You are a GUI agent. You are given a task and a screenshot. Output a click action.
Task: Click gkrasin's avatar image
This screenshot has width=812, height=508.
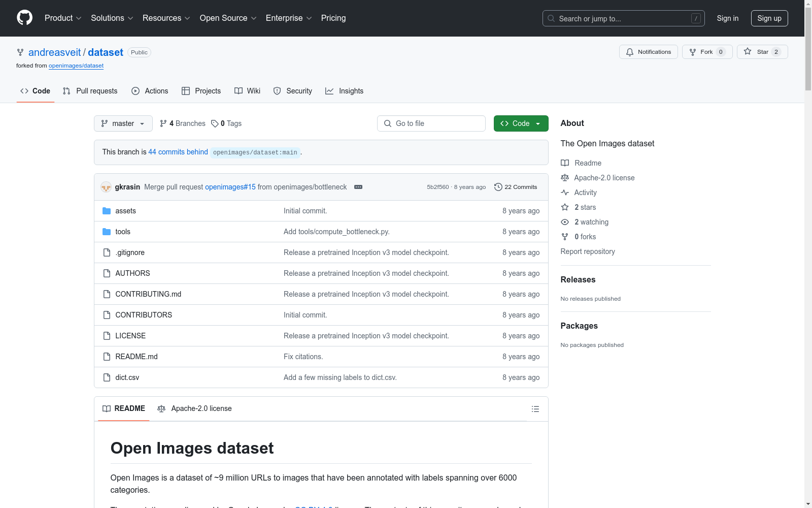point(106,187)
